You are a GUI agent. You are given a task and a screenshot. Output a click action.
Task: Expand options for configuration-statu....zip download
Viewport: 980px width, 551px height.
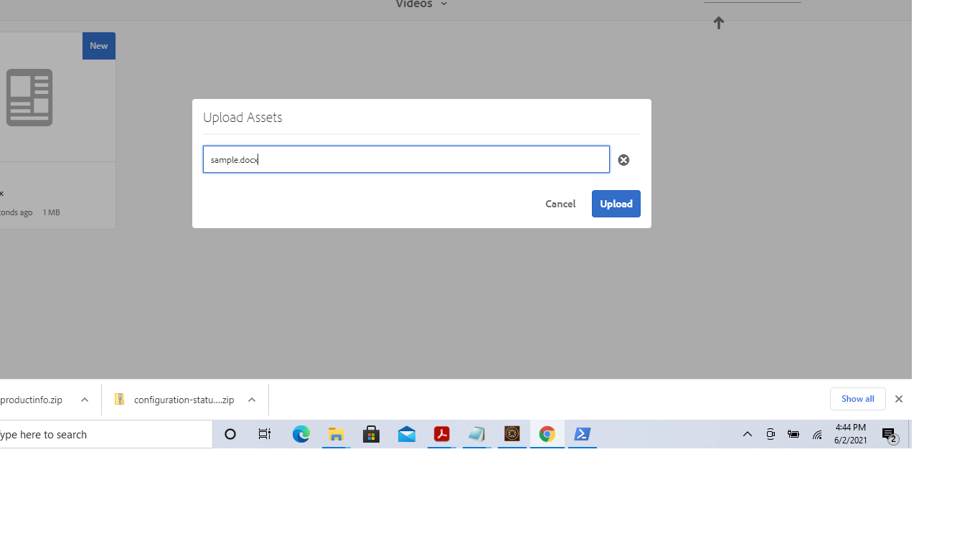251,399
